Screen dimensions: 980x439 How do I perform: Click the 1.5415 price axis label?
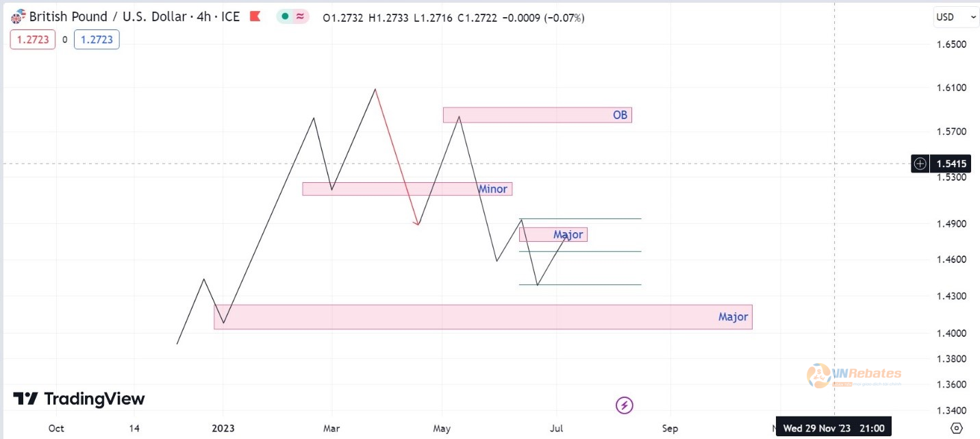(953, 164)
